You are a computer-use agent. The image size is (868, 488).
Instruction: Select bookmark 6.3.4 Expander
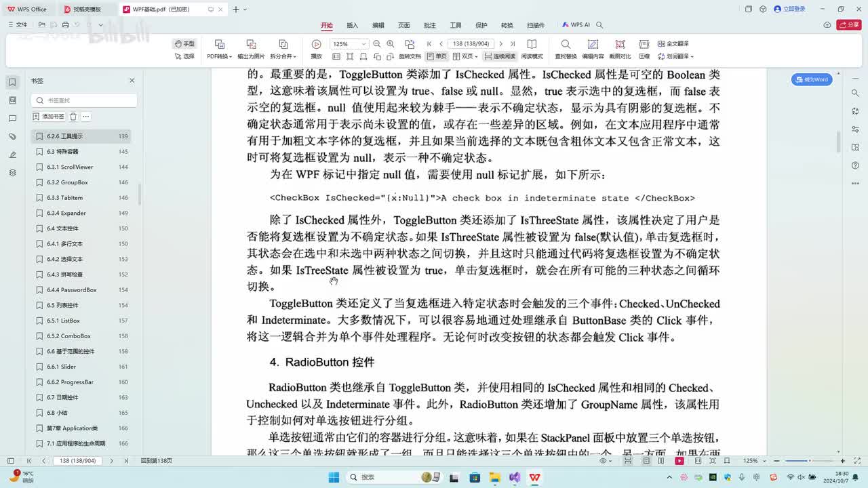click(x=81, y=213)
